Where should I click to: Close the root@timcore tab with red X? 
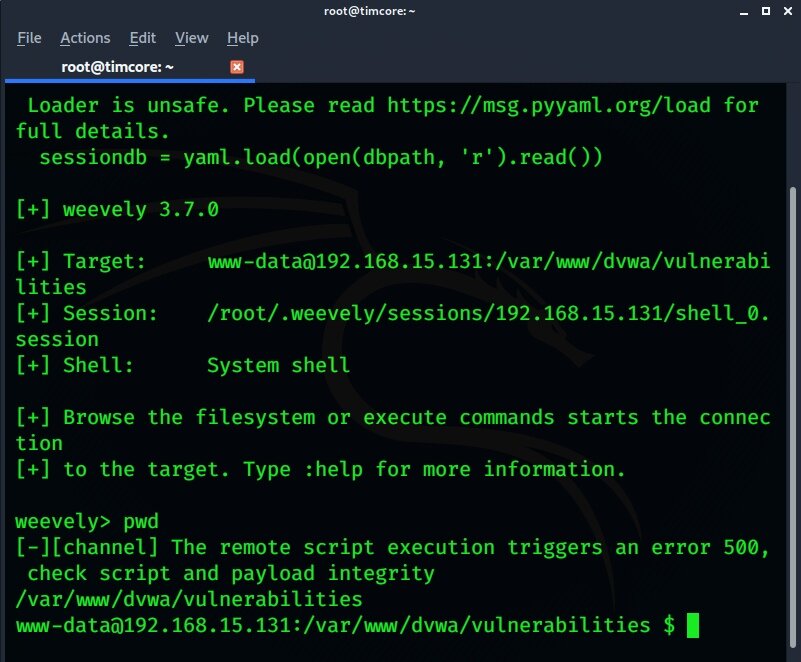237,67
